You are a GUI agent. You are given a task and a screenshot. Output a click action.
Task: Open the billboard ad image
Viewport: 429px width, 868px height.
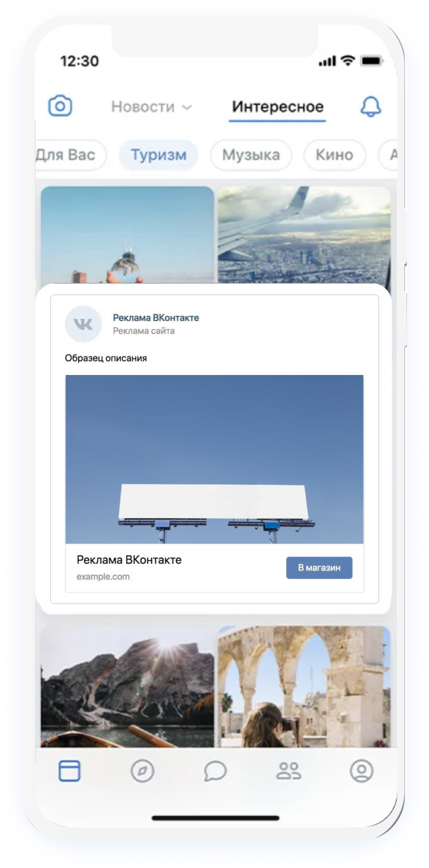click(x=214, y=459)
